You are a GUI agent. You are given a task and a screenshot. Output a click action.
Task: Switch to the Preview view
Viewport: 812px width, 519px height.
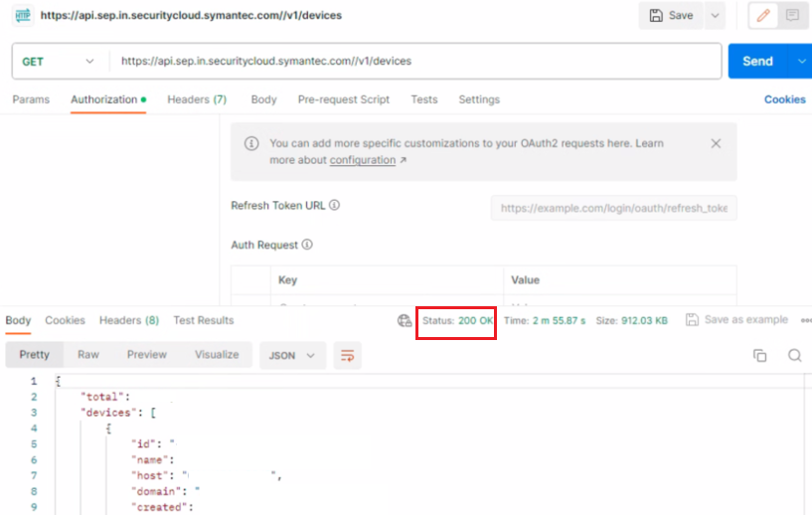(147, 355)
